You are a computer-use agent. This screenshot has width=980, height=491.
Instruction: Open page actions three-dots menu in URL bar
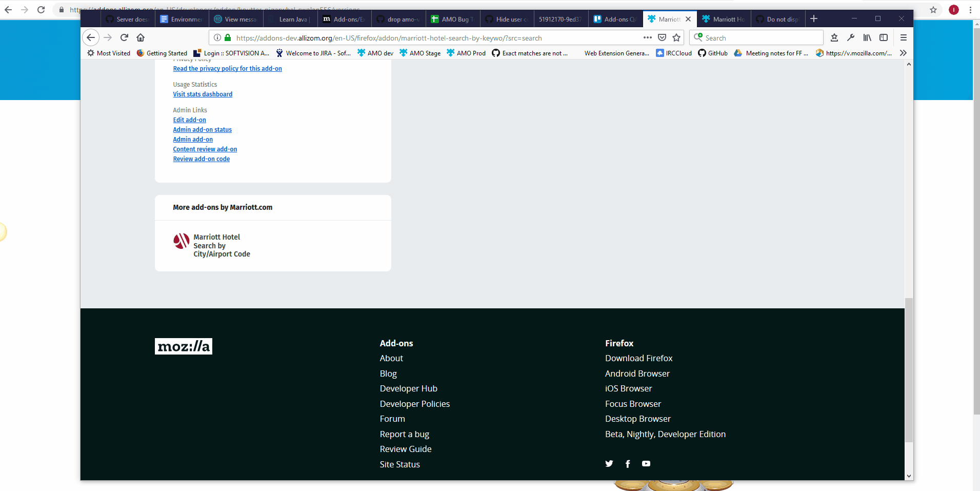point(648,37)
